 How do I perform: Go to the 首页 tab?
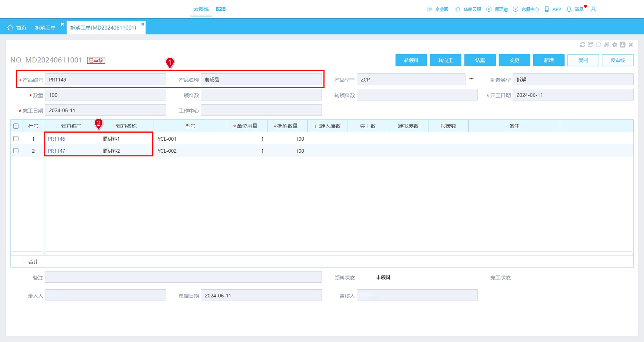tap(21, 28)
